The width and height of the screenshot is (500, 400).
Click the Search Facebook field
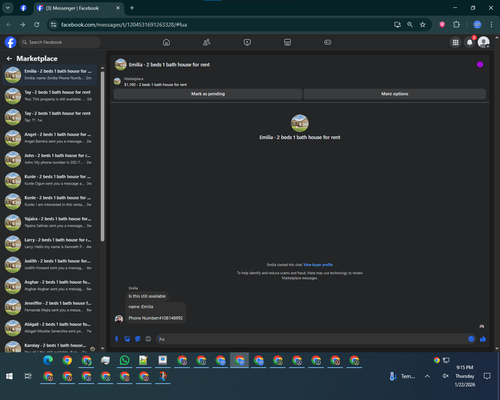point(60,42)
